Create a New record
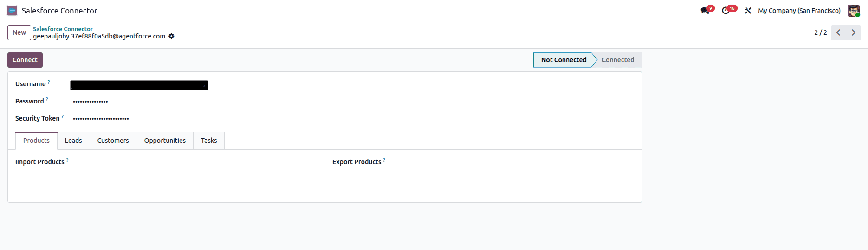Screen dimensions: 868x250 click(19, 32)
